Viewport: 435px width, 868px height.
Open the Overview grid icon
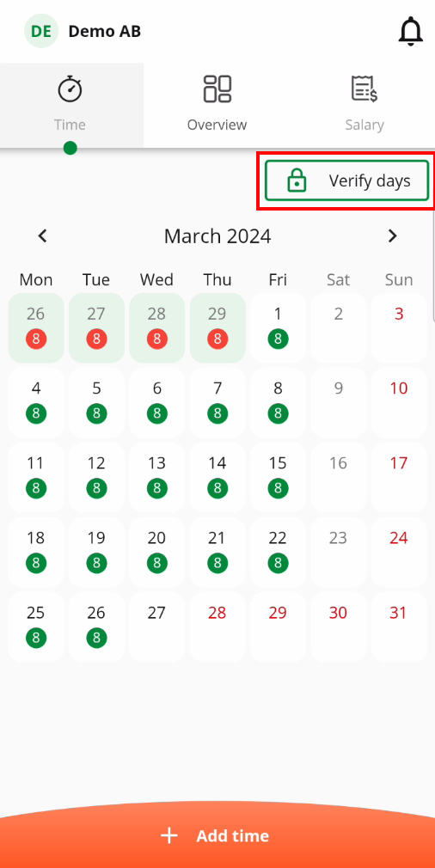217,89
